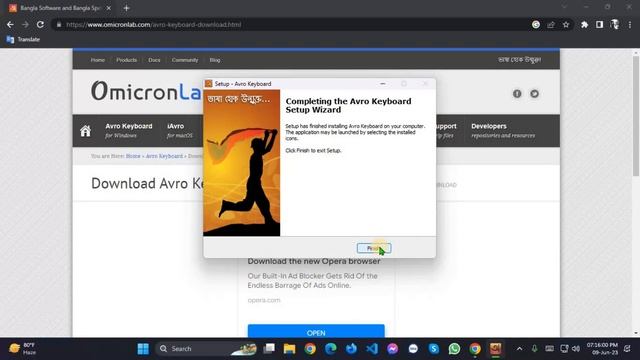Click Google icon in address bar

pyautogui.click(x=536, y=24)
